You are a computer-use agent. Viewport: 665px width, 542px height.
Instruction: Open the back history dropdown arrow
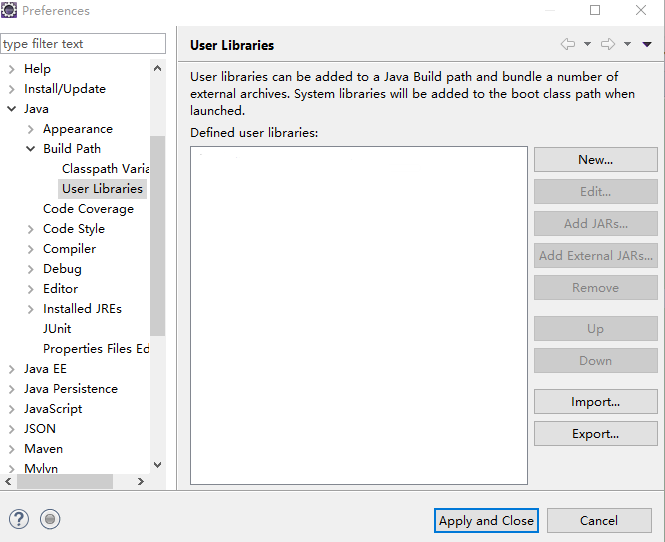point(587,44)
